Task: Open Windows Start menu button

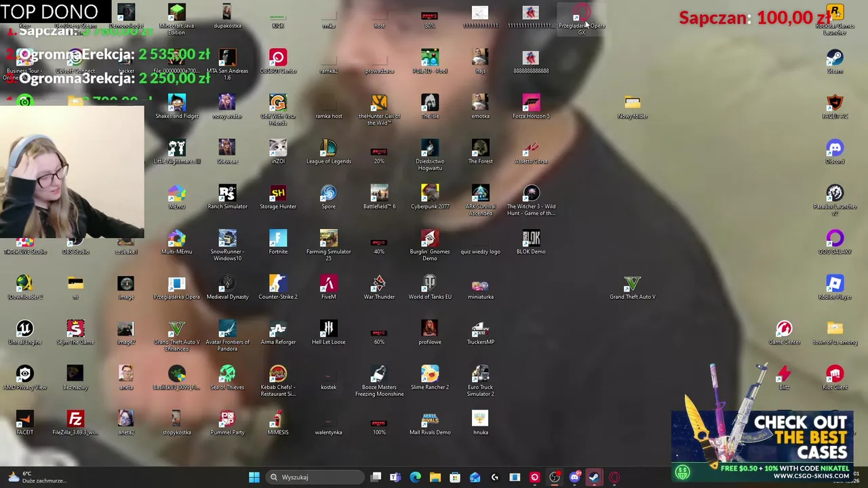Action: coord(254,477)
